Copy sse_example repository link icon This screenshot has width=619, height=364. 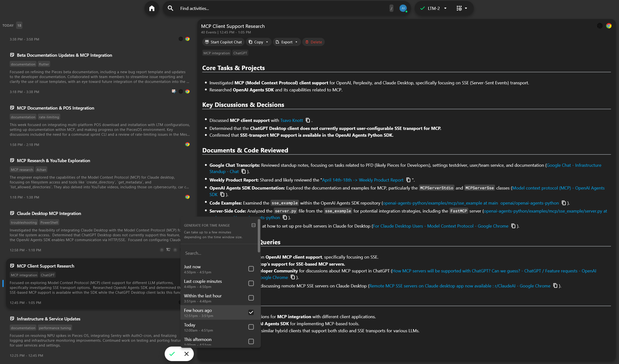coord(564,203)
